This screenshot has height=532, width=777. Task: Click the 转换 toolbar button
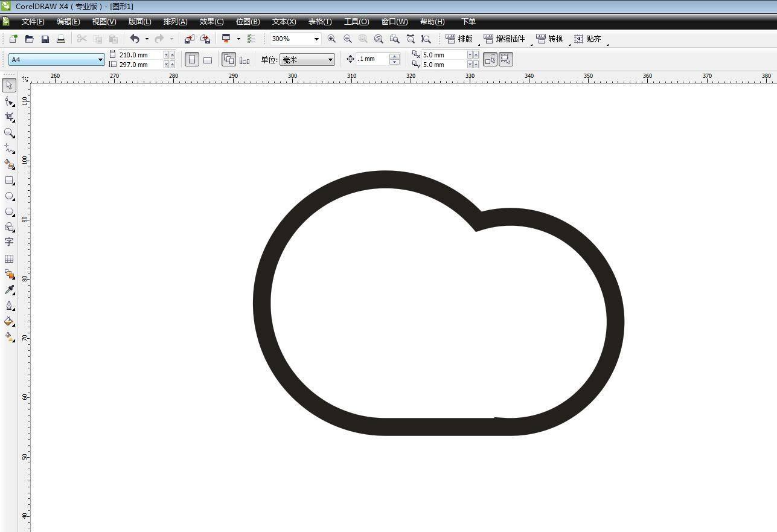click(549, 39)
